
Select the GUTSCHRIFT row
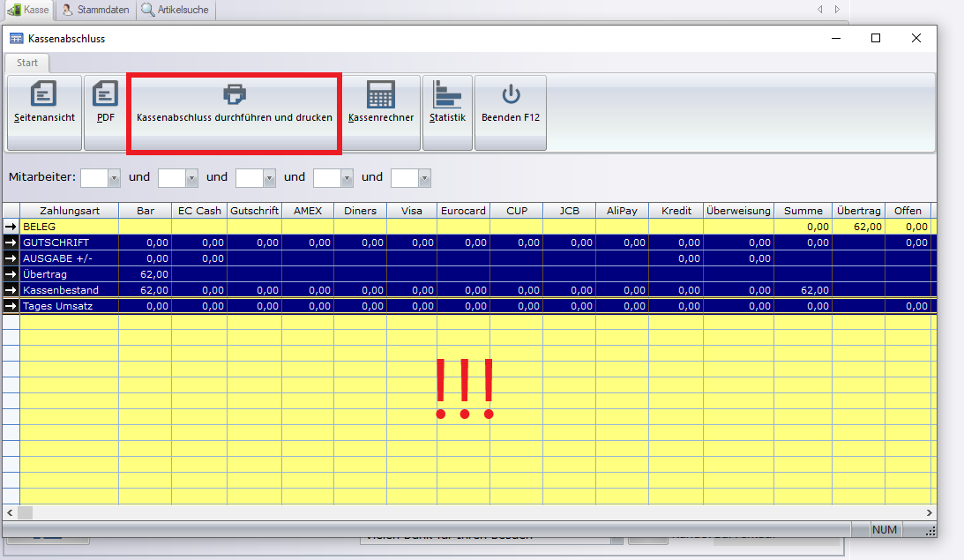click(69, 243)
